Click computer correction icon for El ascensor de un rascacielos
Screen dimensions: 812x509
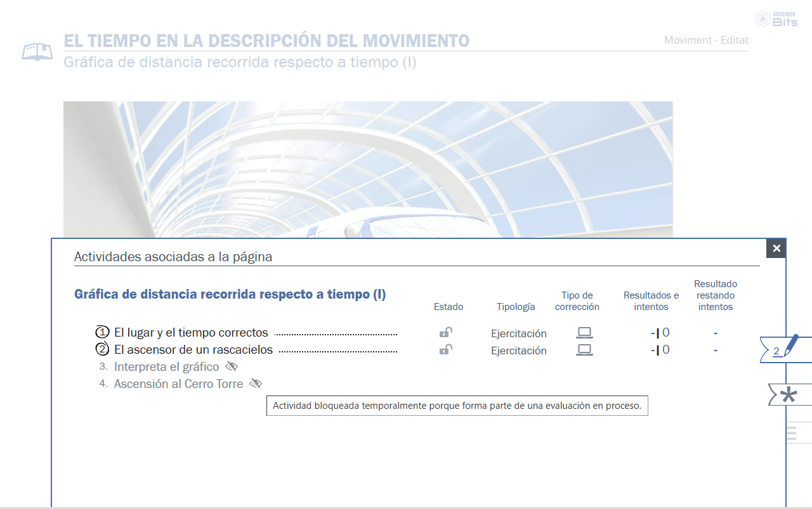click(x=584, y=350)
